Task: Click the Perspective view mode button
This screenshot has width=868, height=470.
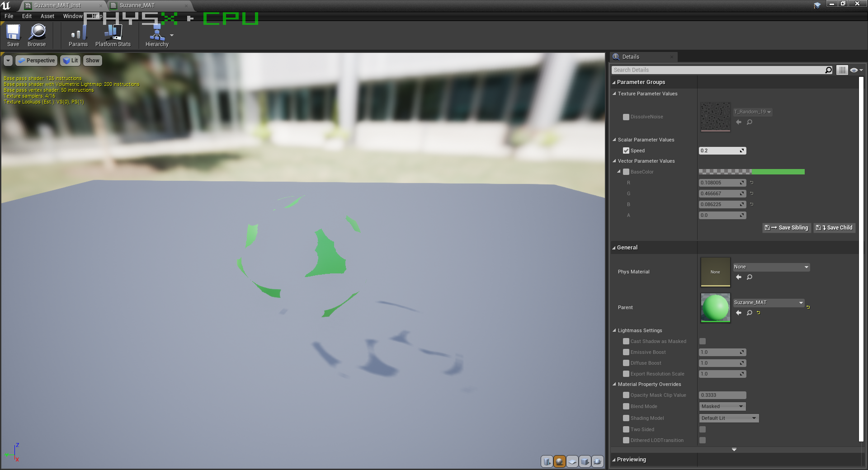Action: click(36, 61)
